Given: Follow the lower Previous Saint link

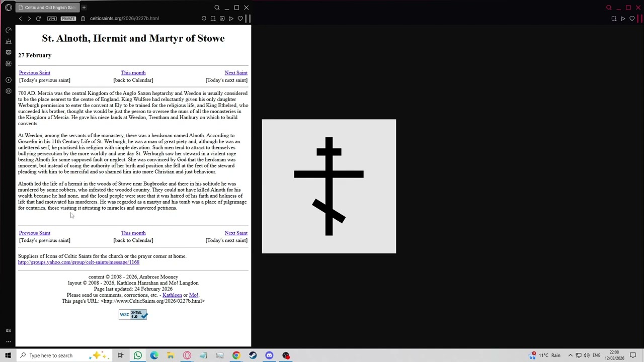Looking at the screenshot, I should point(35,233).
